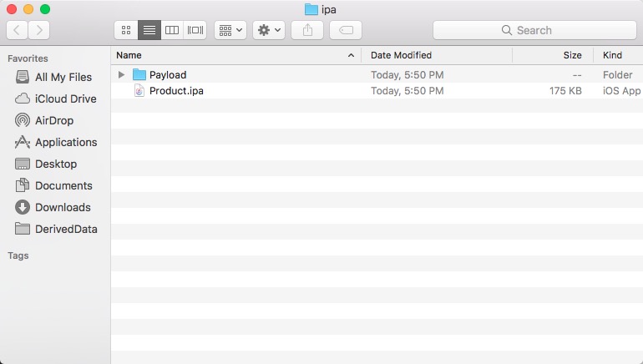Sort by the Date Modified column
Screen dimensions: 643x364
coord(401,55)
